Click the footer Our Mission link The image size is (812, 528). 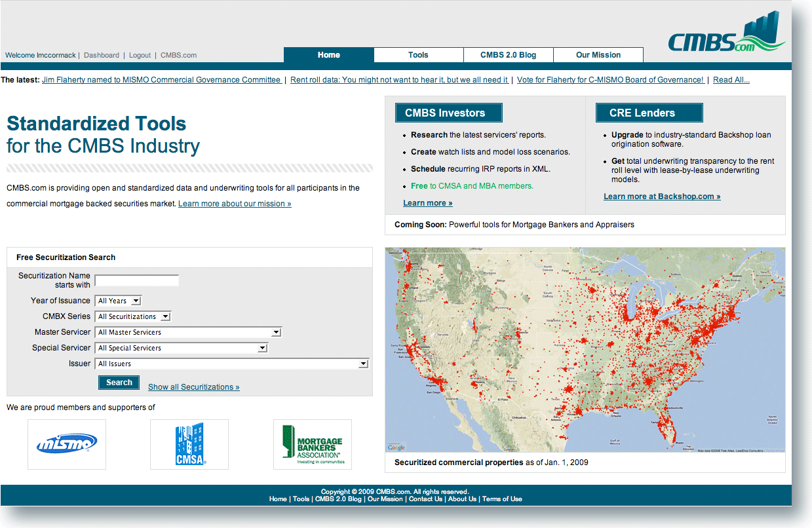(385, 499)
